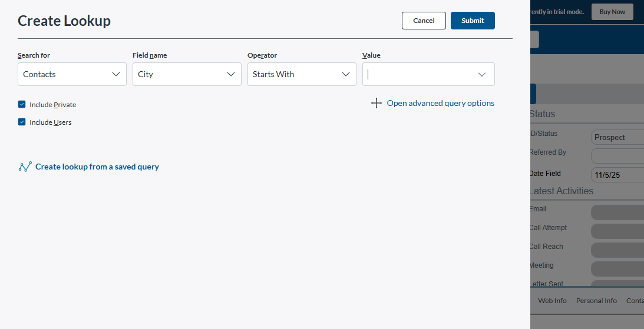The image size is (644, 329).
Task: Click the Create Lookup title
Action: (x=64, y=21)
